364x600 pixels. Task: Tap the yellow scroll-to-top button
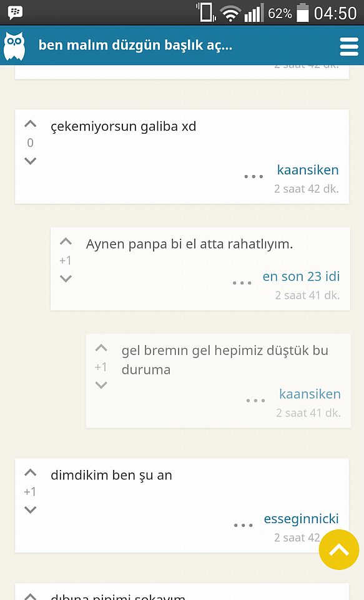tap(339, 550)
